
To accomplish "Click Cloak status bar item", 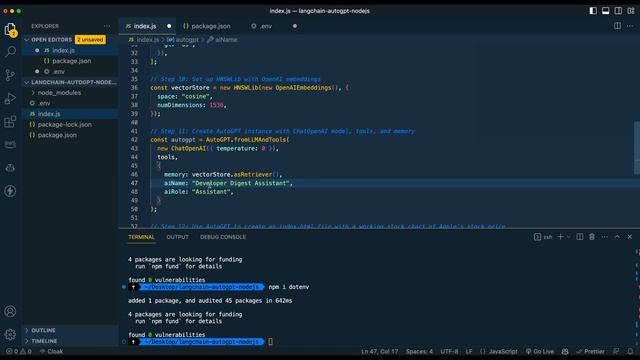I will coord(51,351).
